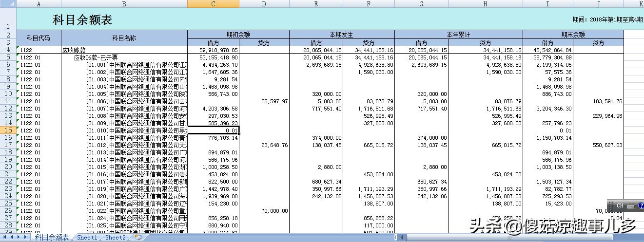The height and width of the screenshot is (242, 644).
Task: Click 贷方 header in column D
Action: [x=264, y=43]
